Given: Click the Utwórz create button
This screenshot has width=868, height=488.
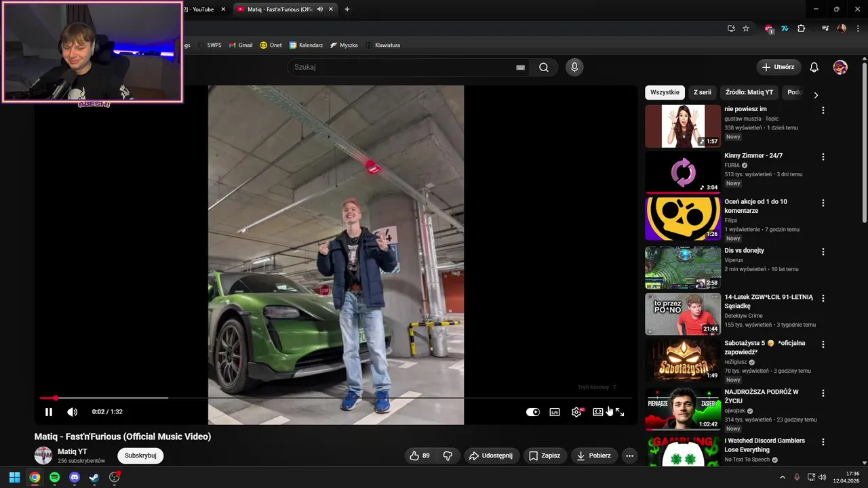Looking at the screenshot, I should point(778,67).
